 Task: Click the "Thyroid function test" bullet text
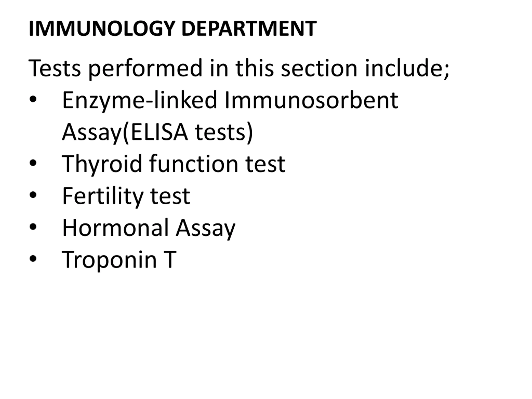point(173,164)
